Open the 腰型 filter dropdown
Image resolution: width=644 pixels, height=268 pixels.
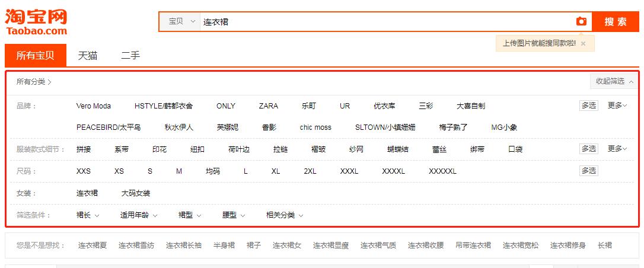(233, 215)
